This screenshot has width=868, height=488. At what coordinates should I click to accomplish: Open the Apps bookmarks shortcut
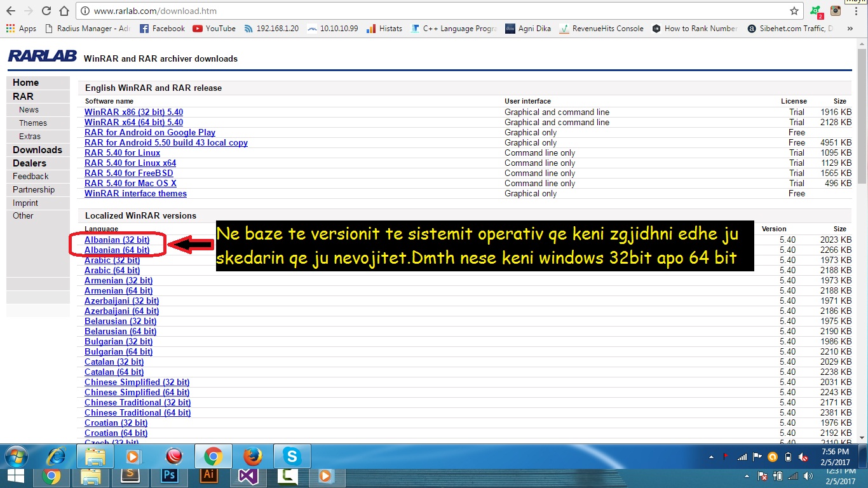pos(22,29)
